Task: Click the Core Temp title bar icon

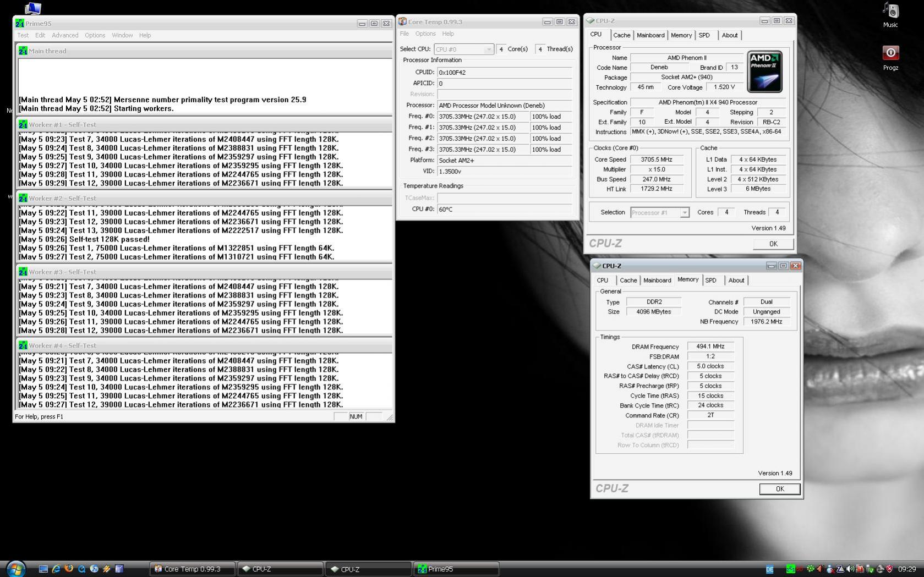Action: pyautogui.click(x=403, y=21)
